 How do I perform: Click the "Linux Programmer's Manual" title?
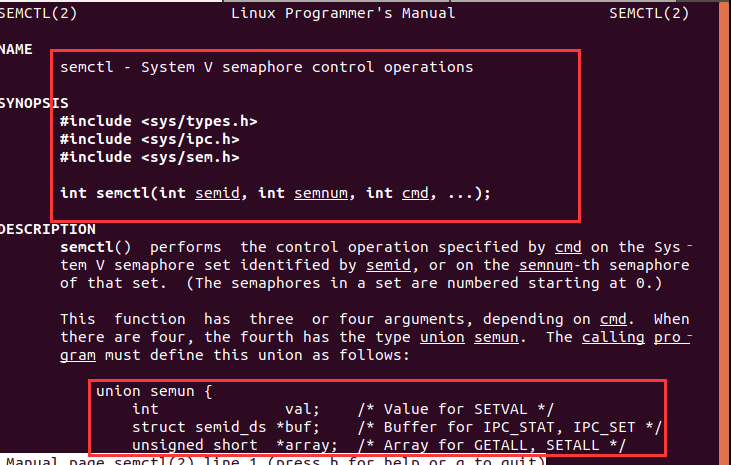tap(343, 13)
